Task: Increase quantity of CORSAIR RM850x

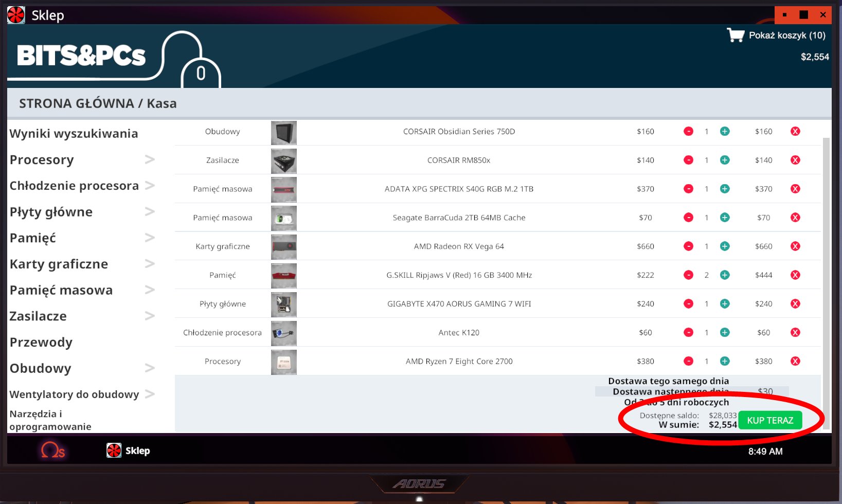Action: point(725,160)
